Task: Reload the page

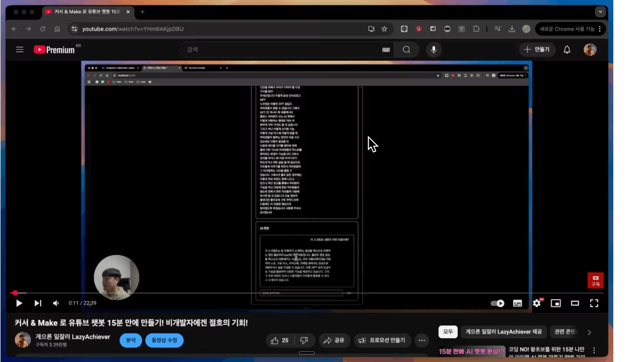Action: coord(43,29)
